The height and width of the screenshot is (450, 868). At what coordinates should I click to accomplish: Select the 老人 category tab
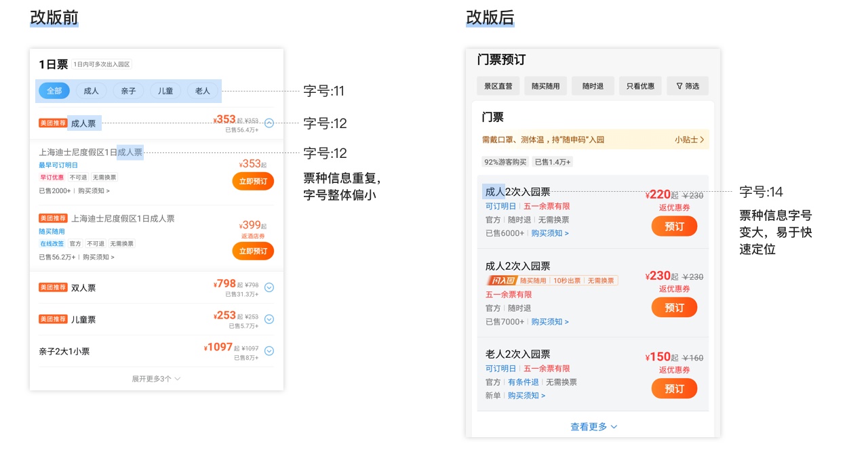click(201, 90)
